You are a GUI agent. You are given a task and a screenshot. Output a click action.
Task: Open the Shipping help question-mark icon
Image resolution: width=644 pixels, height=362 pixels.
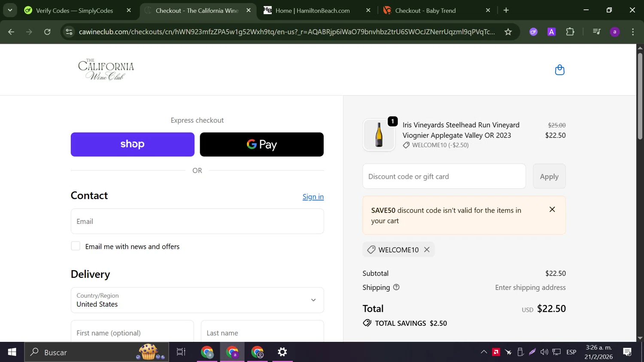point(396,287)
